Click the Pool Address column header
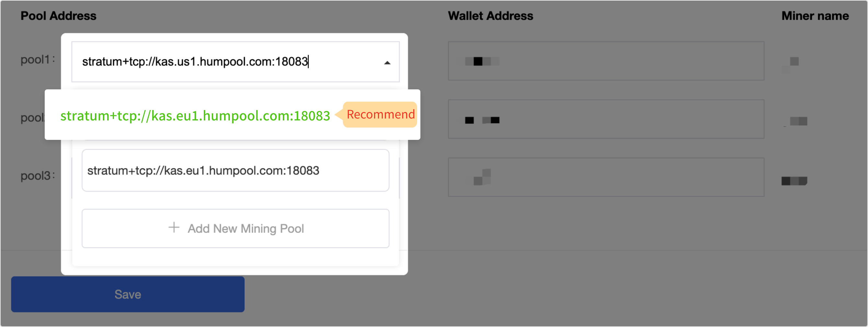868x327 pixels. (x=58, y=16)
